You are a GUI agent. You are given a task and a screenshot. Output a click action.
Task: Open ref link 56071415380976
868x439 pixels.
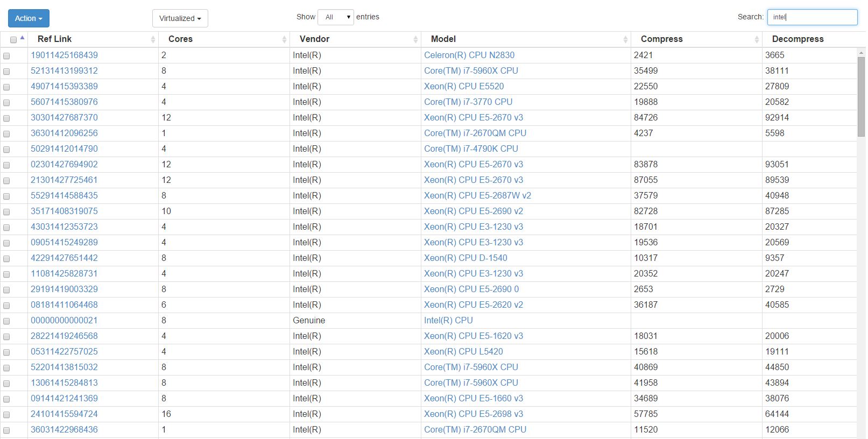tap(64, 102)
